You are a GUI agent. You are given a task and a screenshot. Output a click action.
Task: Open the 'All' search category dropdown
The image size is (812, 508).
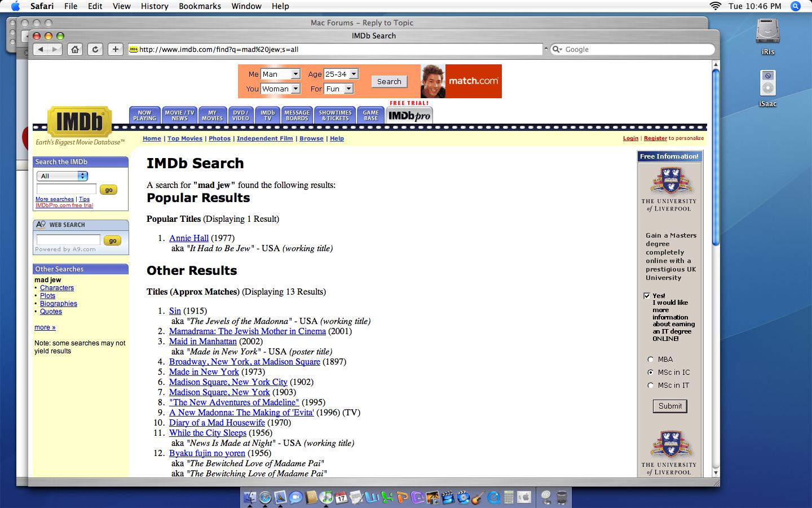tap(62, 176)
